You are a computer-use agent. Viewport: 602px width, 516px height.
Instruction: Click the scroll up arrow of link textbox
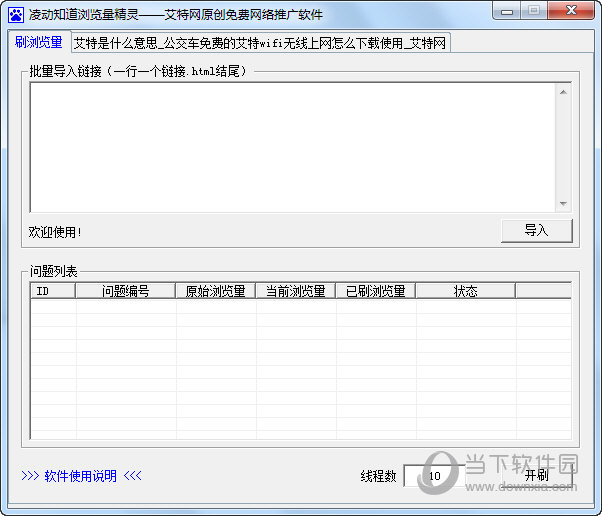point(563,92)
